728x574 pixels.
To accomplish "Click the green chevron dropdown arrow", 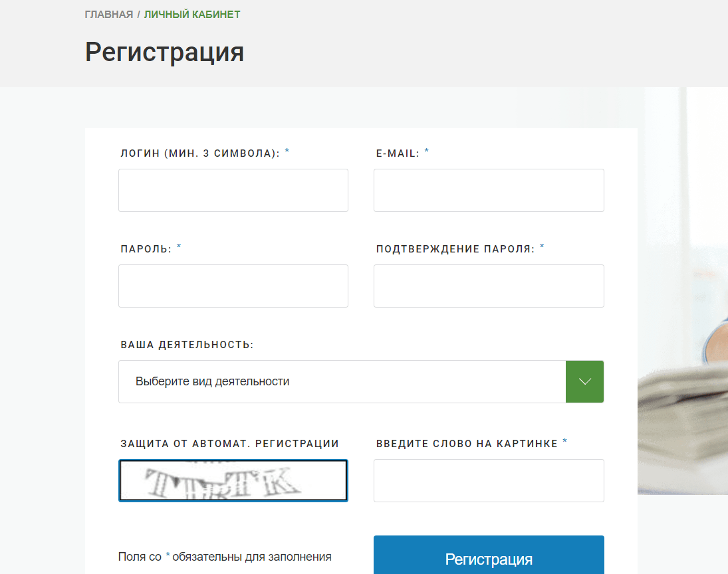I will 584,381.
